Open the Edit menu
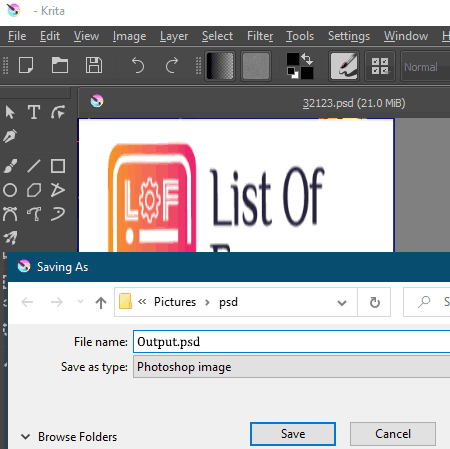Image resolution: width=450 pixels, height=449 pixels. [x=50, y=36]
